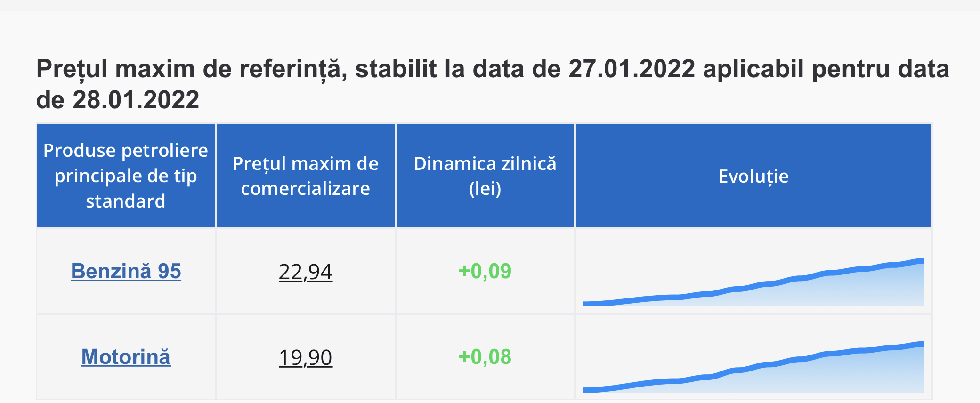The image size is (980, 403).
Task: Click the 27.01.2022 date in the heading
Action: point(632,69)
